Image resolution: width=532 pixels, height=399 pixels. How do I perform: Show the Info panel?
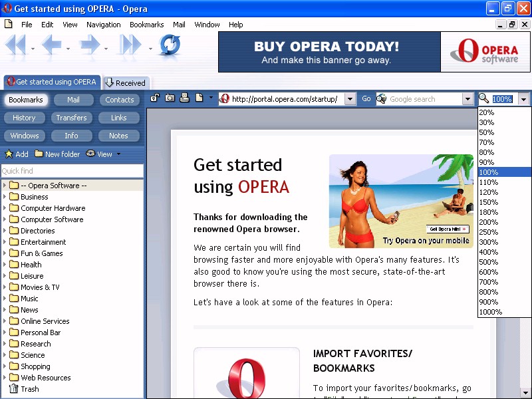click(72, 136)
